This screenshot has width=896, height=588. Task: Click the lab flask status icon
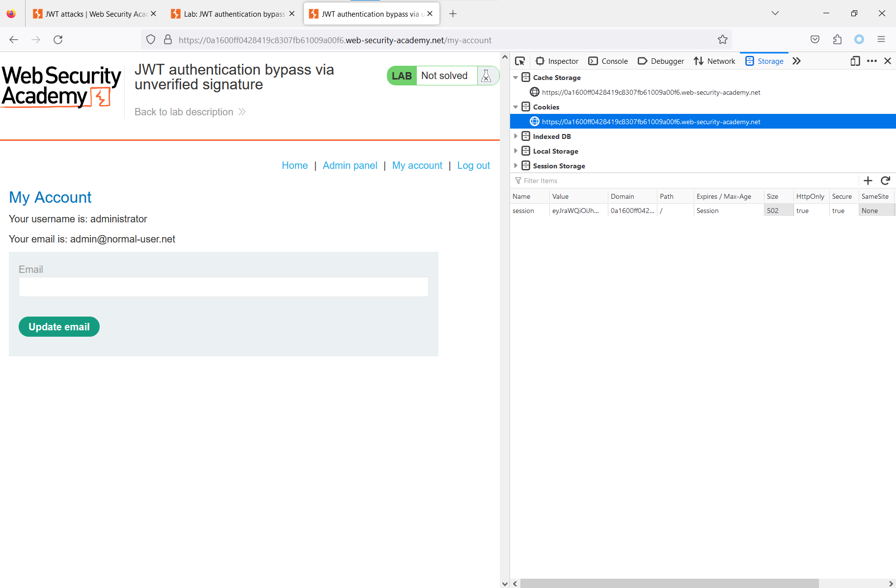486,76
